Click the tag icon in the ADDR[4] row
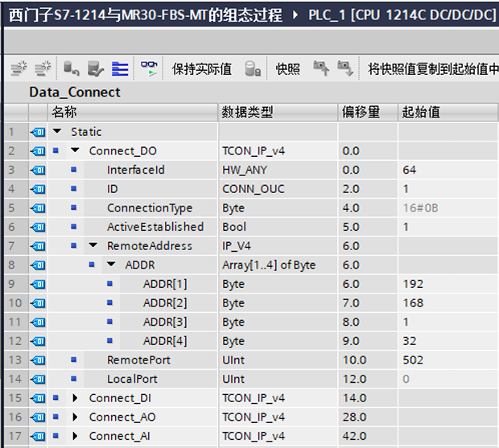 point(38,341)
